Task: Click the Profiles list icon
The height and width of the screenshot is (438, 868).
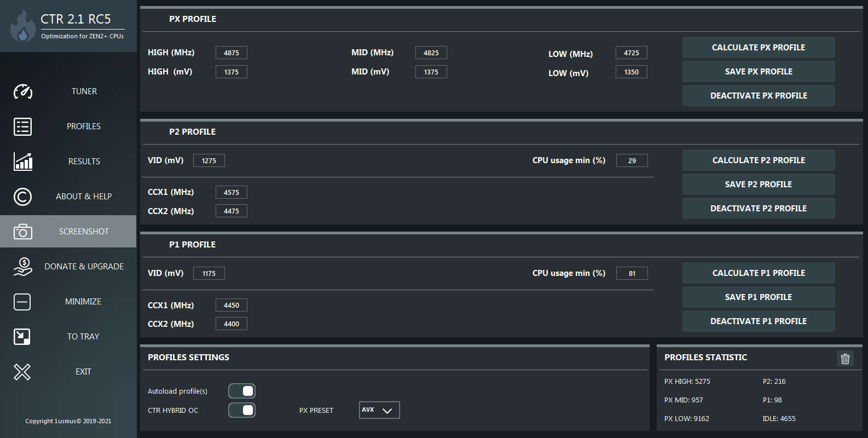Action: click(22, 126)
